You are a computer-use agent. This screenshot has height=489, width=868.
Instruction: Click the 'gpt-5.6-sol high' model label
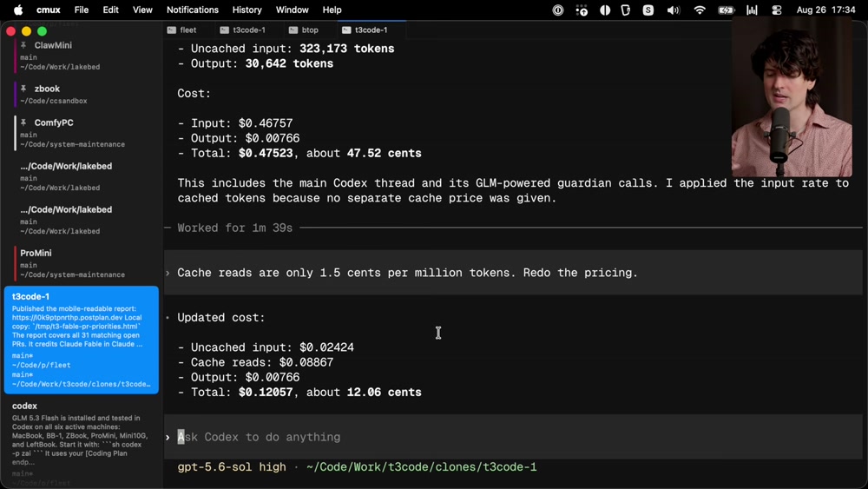click(x=232, y=466)
